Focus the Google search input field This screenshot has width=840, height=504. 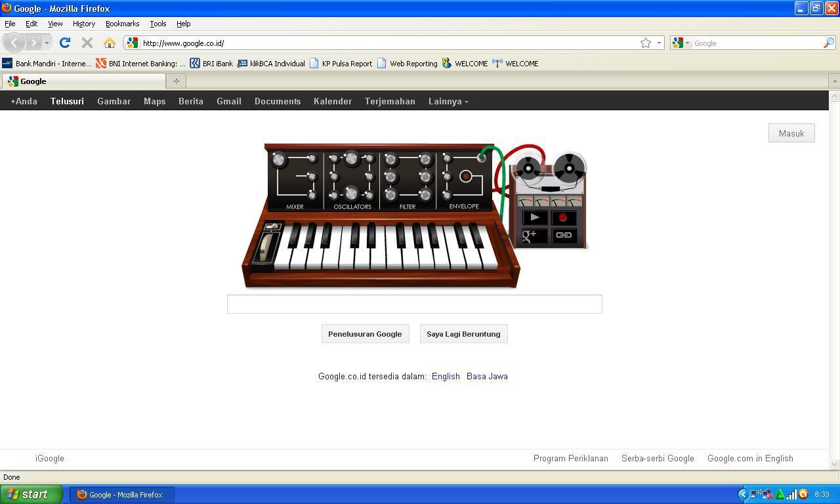(x=414, y=304)
